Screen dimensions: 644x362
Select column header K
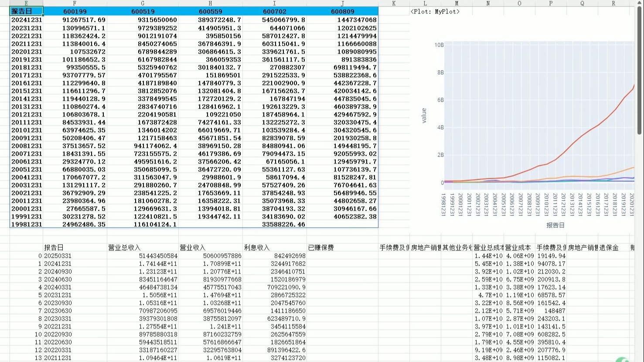[x=394, y=3]
